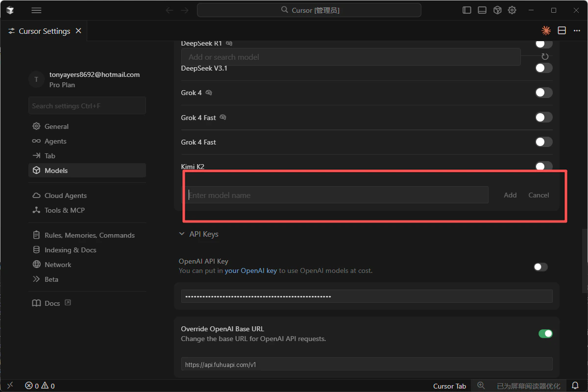Follow the 'your OpenAI key' link
The height and width of the screenshot is (392, 588).
pyautogui.click(x=251, y=270)
